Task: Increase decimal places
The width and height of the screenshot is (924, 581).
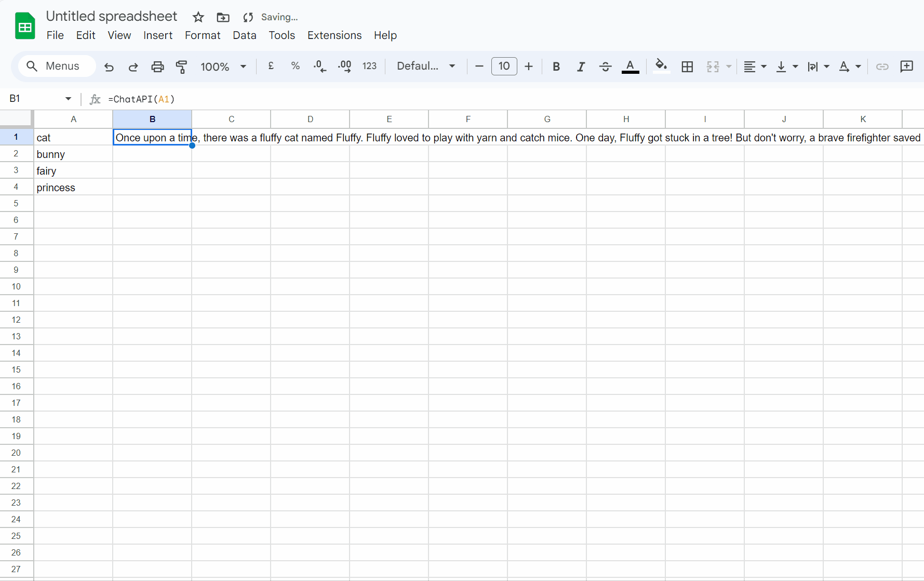Action: [x=344, y=66]
